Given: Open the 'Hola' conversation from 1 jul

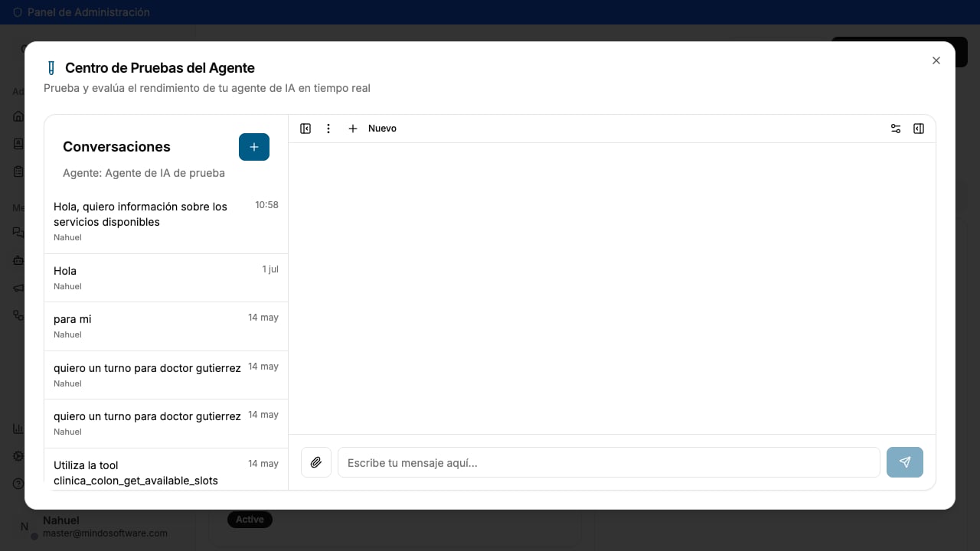Looking at the screenshot, I should 166,278.
